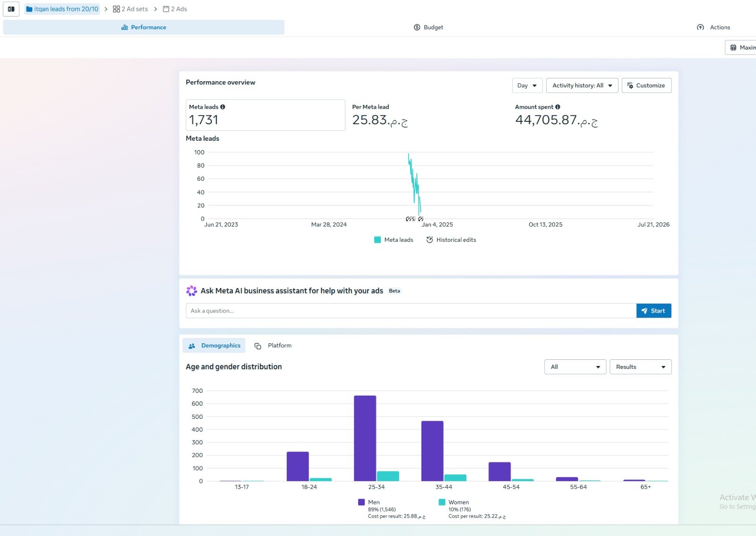756x536 pixels.
Task: Open the Results metric dropdown
Action: (x=640, y=367)
